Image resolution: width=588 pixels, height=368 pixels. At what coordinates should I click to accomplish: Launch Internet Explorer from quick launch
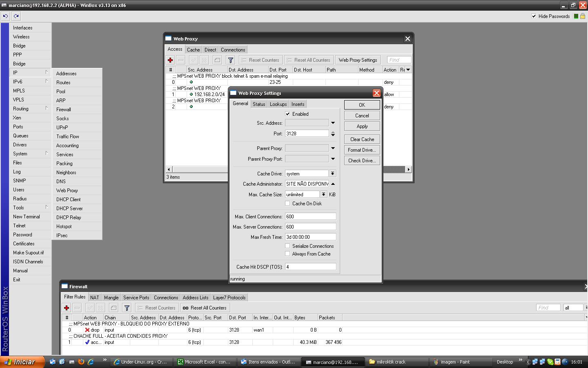(x=91, y=362)
